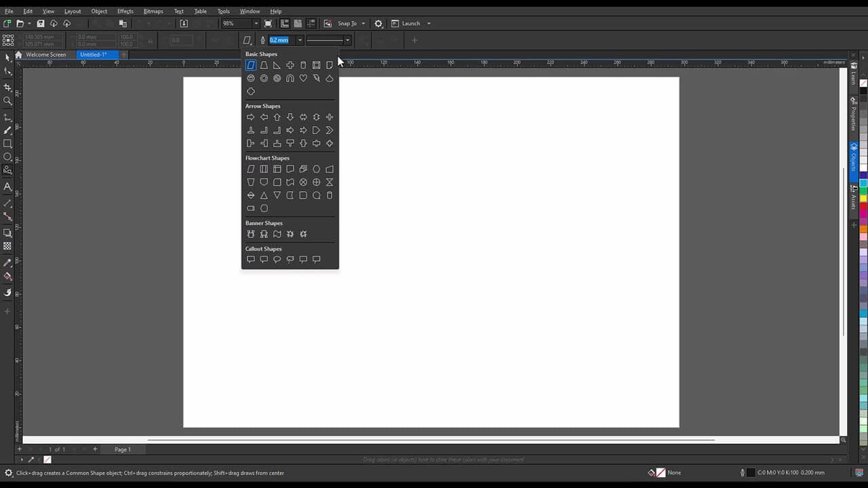Expand the outline width dropdown arrow
Image resolution: width=868 pixels, height=488 pixels.
[x=300, y=40]
